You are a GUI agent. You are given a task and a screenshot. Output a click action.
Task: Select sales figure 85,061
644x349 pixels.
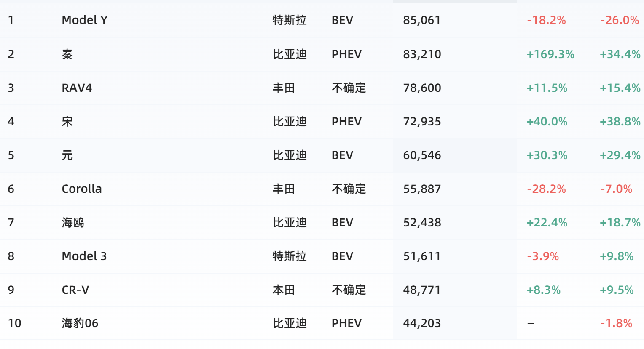[422, 20]
